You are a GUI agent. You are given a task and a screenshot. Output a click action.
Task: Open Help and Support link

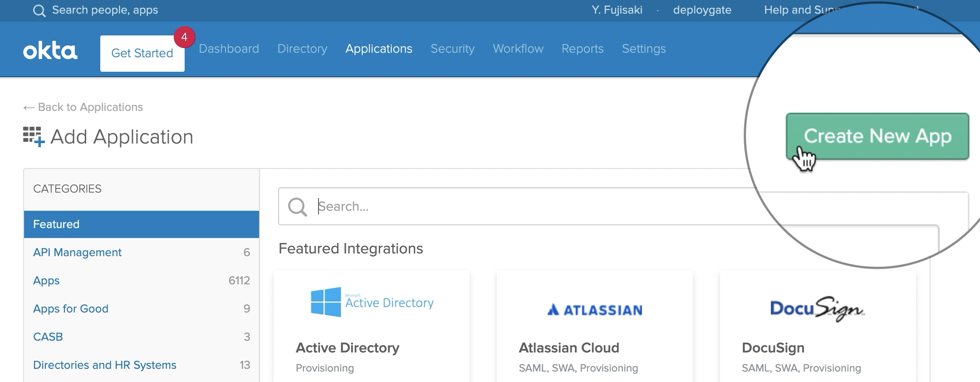click(801, 10)
